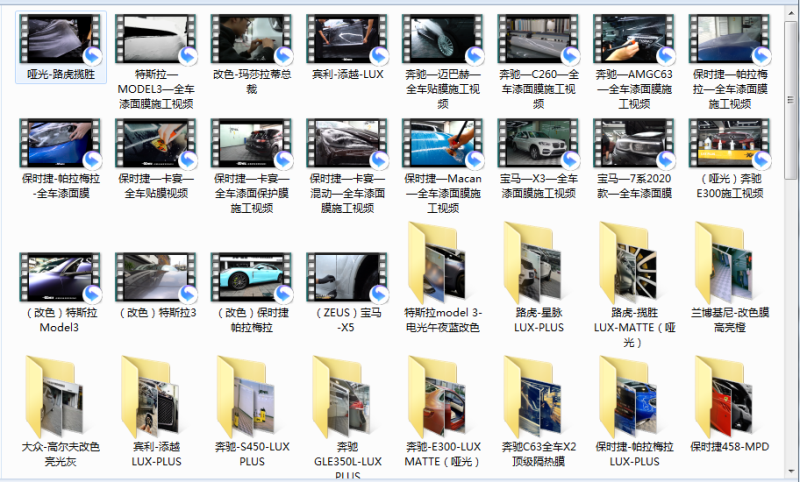
Task: Click the label (ZEUS)宝马-X5
Action: point(347,320)
